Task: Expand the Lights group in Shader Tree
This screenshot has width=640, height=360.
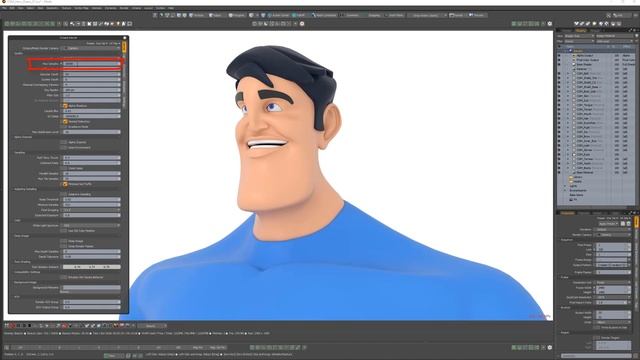Action: coord(565,186)
